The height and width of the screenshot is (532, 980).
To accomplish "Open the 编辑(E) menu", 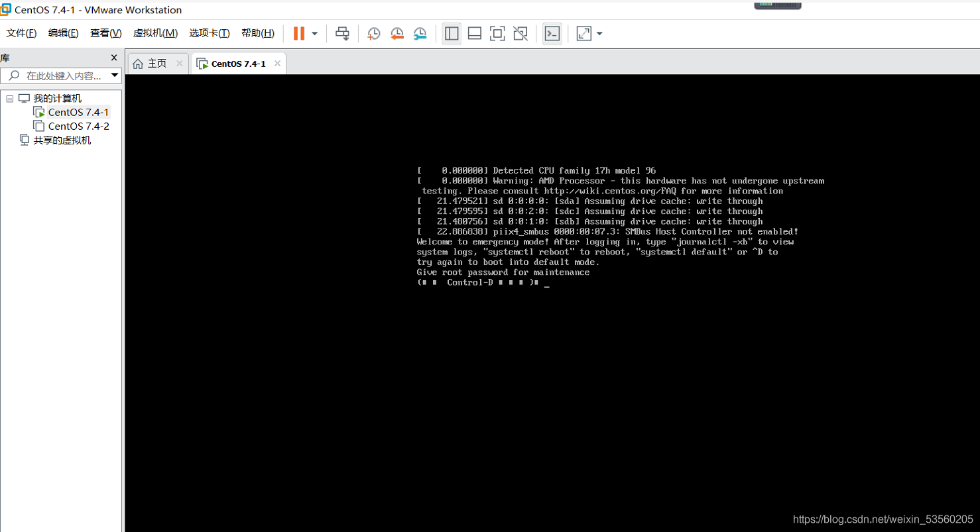I will (63, 33).
